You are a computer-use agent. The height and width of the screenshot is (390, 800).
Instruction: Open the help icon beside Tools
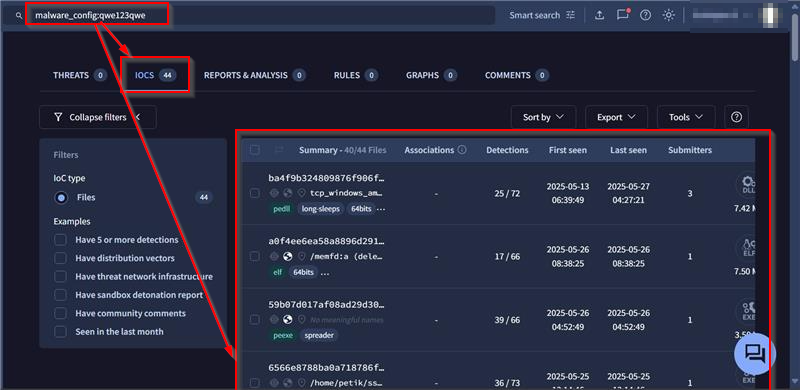coord(736,117)
